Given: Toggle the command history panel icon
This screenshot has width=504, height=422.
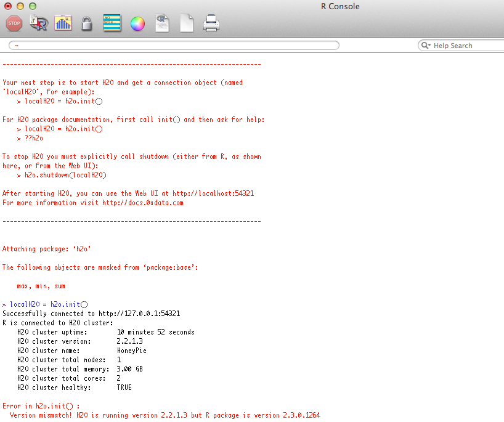Looking at the screenshot, I should 112,24.
